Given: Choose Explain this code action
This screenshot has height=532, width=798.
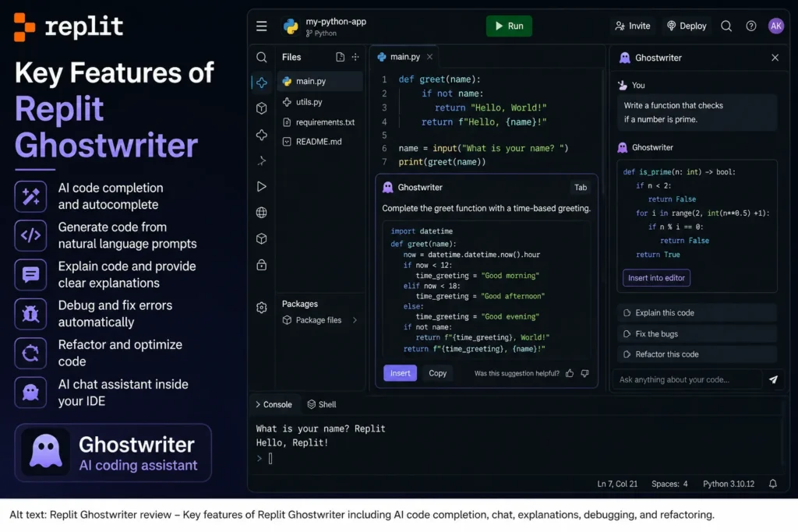Looking at the screenshot, I should (697, 313).
